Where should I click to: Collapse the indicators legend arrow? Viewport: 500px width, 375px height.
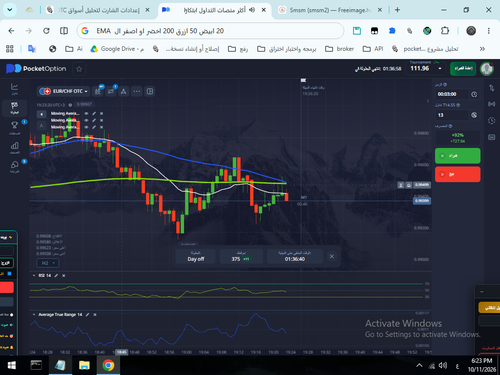[x=41, y=114]
